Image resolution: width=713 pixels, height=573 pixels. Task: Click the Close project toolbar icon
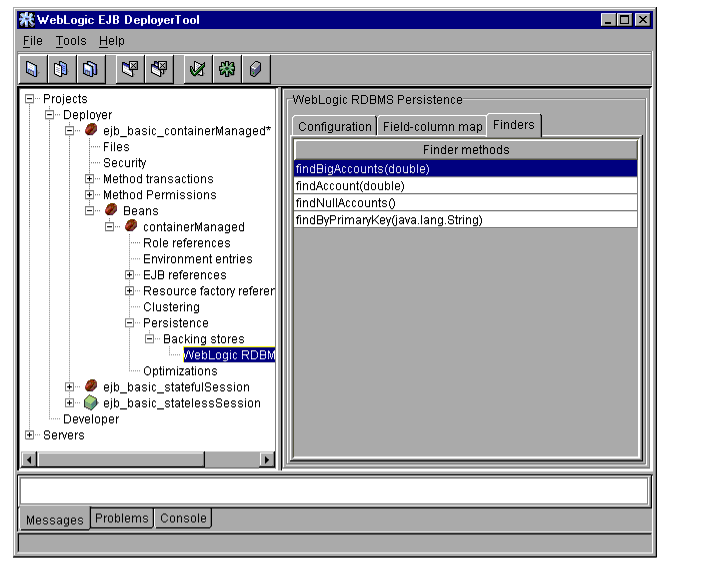pos(130,69)
